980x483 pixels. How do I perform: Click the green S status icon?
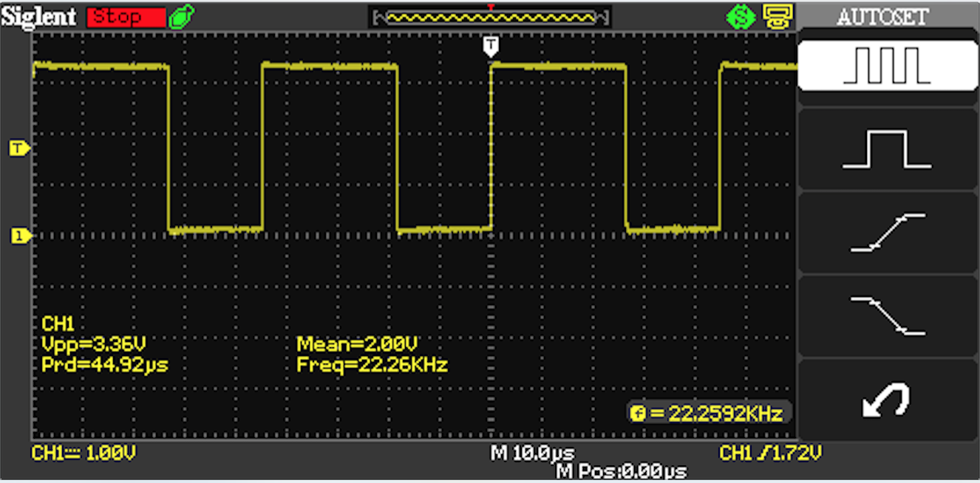pyautogui.click(x=742, y=17)
